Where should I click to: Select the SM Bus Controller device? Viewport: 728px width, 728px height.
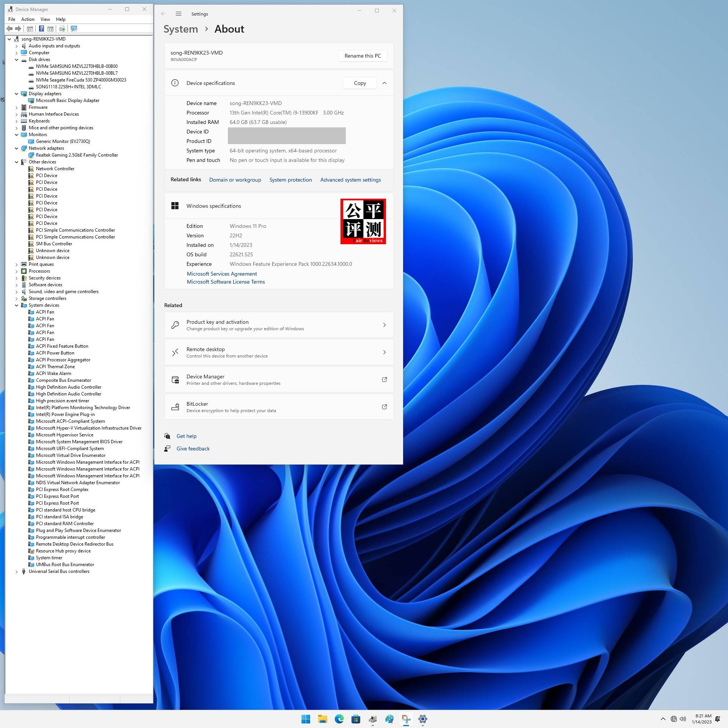[x=54, y=244]
